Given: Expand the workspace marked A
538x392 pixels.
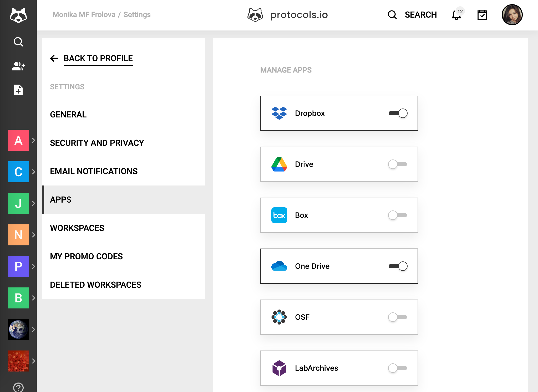Looking at the screenshot, I should [34, 141].
